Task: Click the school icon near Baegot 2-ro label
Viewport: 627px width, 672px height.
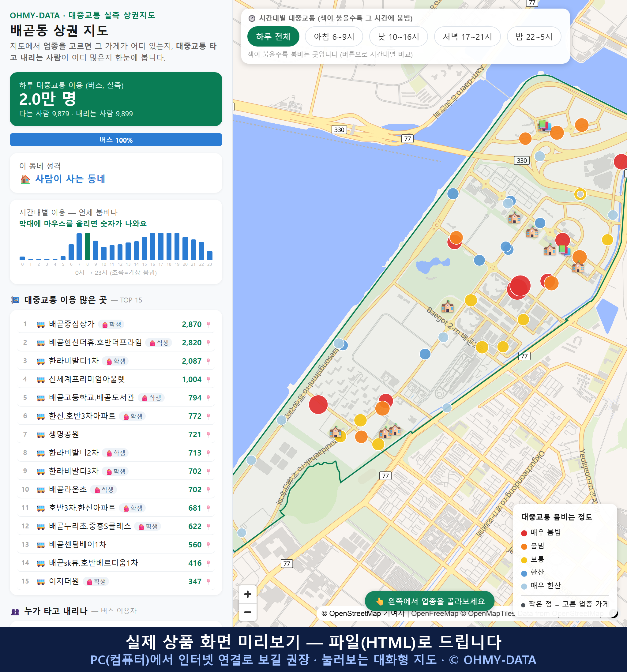Action: [448, 306]
